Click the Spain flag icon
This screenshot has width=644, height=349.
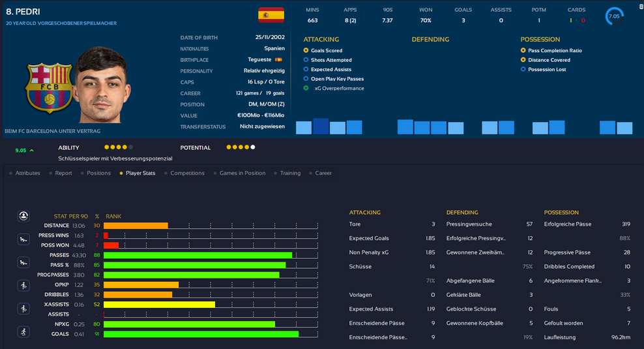click(271, 15)
